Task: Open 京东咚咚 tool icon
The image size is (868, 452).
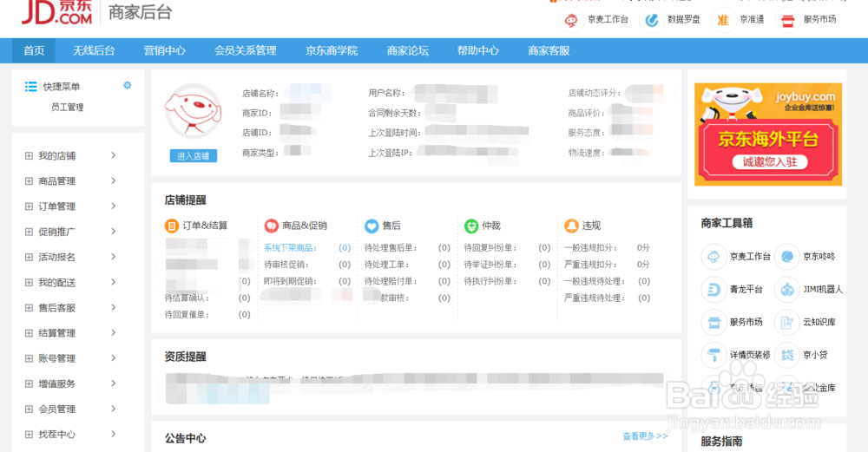Action: [787, 257]
